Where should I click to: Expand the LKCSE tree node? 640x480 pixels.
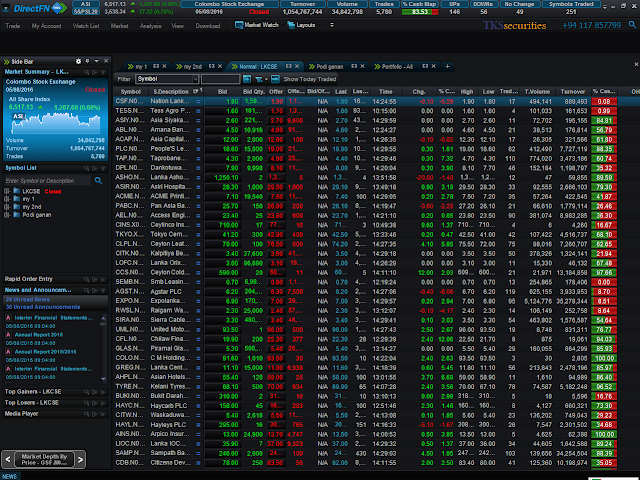click(x=7, y=191)
